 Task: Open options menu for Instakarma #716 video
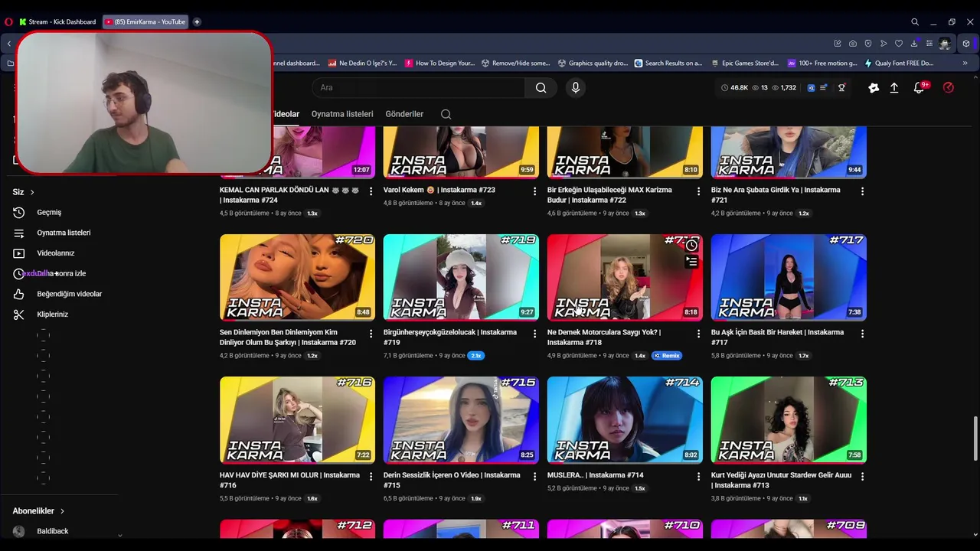tap(371, 476)
